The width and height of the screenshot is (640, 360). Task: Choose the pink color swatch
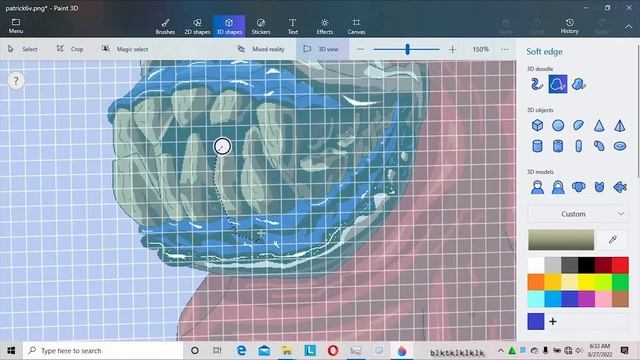[x=603, y=299]
